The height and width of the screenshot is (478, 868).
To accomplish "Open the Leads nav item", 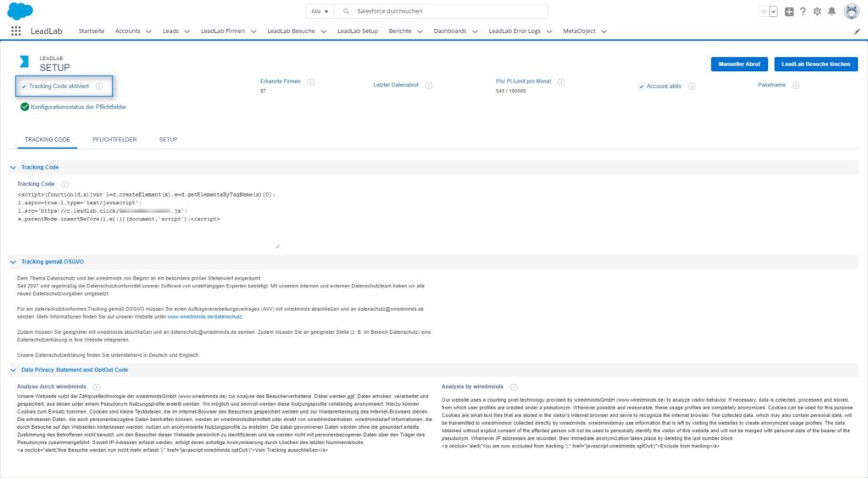I will [170, 31].
